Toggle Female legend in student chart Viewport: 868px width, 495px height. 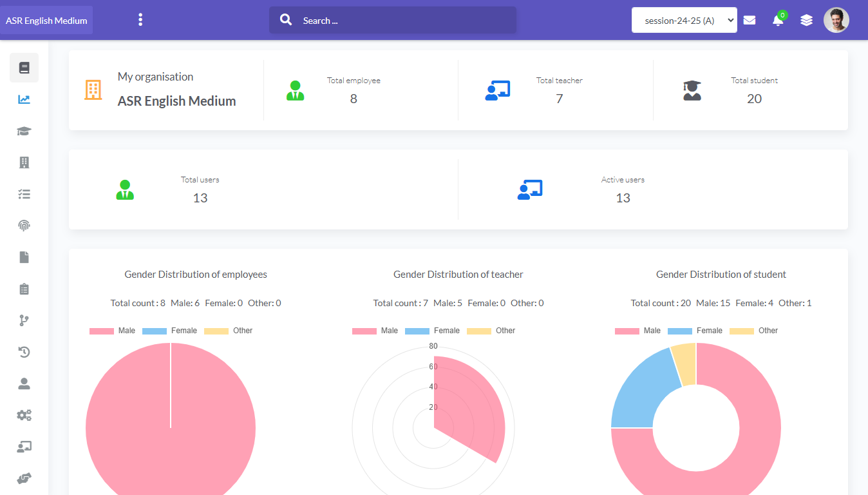695,331
